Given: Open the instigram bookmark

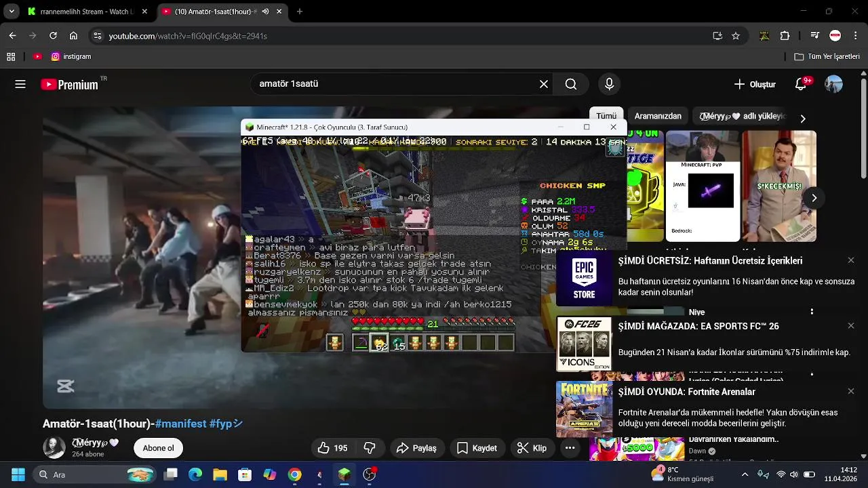Looking at the screenshot, I should 71,57.
